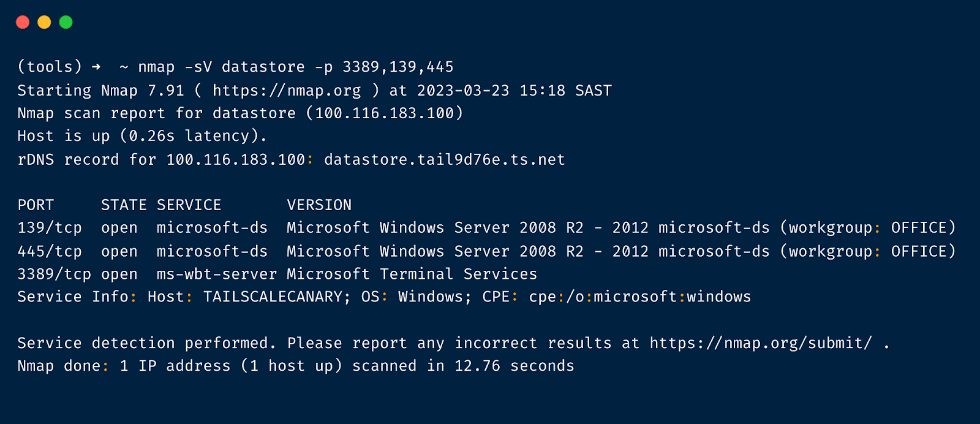Click the https://nmap.org/submit/ link
Viewport: 980px width, 424px height.
[x=761, y=343]
